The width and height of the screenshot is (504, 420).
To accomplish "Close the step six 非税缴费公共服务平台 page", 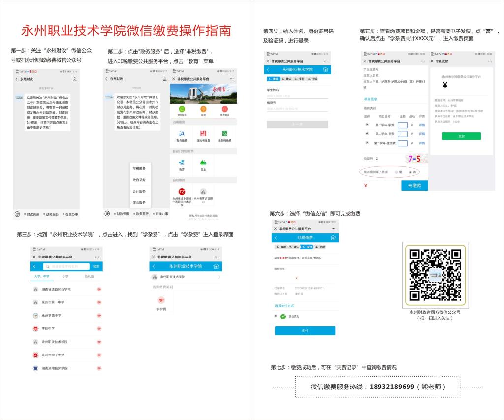I will point(275,229).
